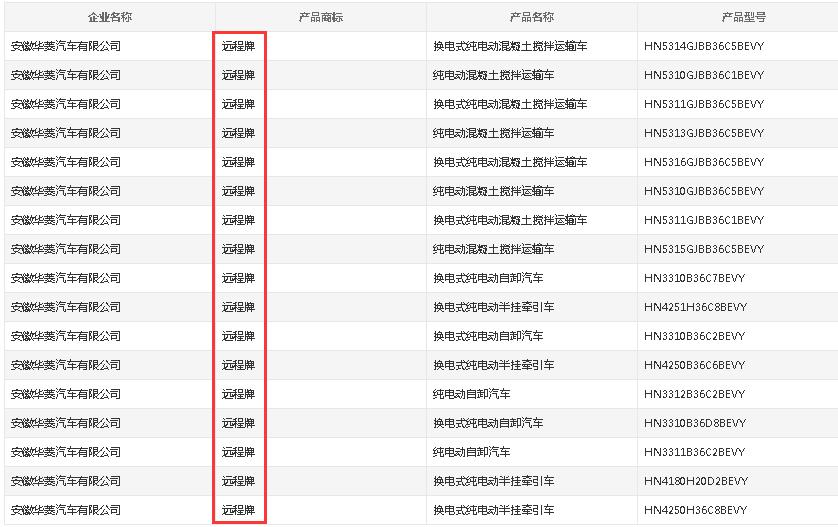The height and width of the screenshot is (527, 838).
Task: Click the 产品名称 column header
Action: click(532, 17)
